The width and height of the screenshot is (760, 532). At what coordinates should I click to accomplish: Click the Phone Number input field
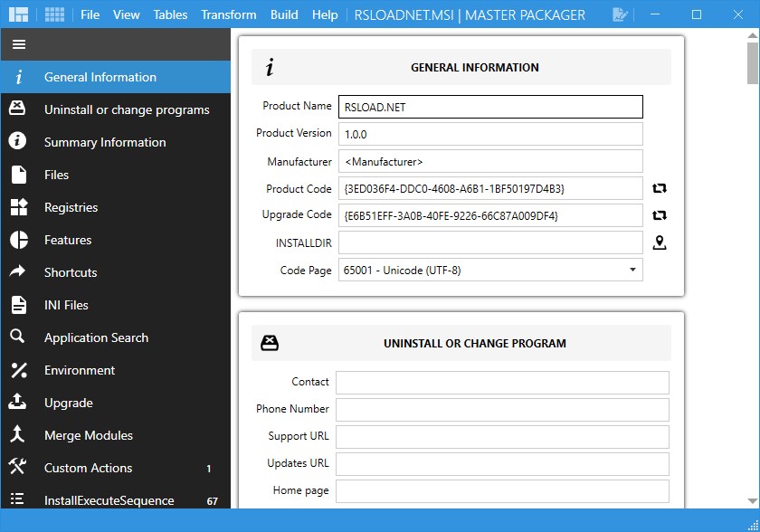tap(503, 410)
